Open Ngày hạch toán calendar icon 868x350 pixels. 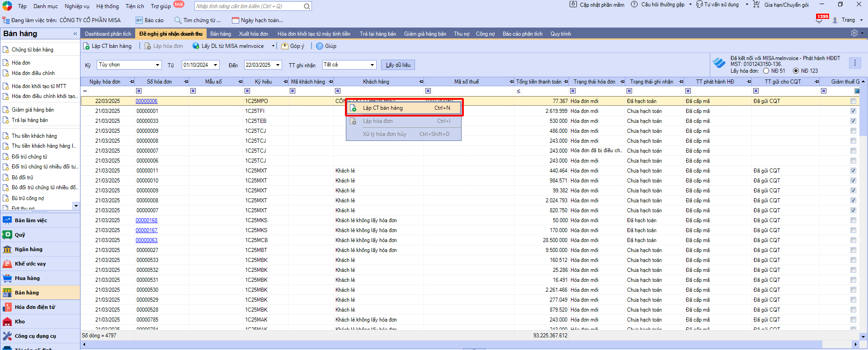click(x=235, y=20)
